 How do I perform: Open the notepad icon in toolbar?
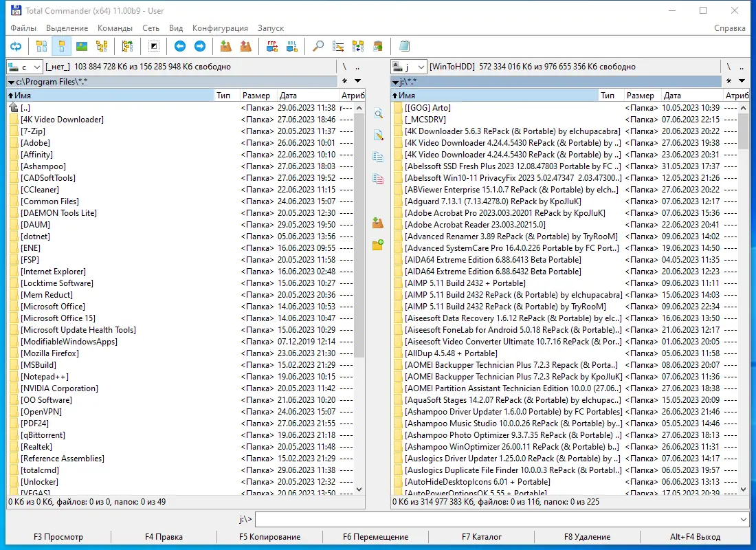[404, 46]
